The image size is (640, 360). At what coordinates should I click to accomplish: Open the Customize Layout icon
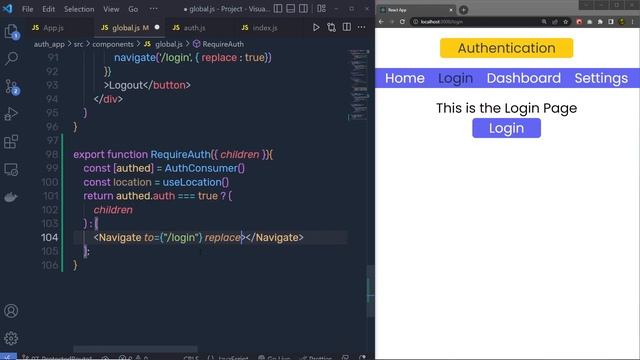pos(322,9)
